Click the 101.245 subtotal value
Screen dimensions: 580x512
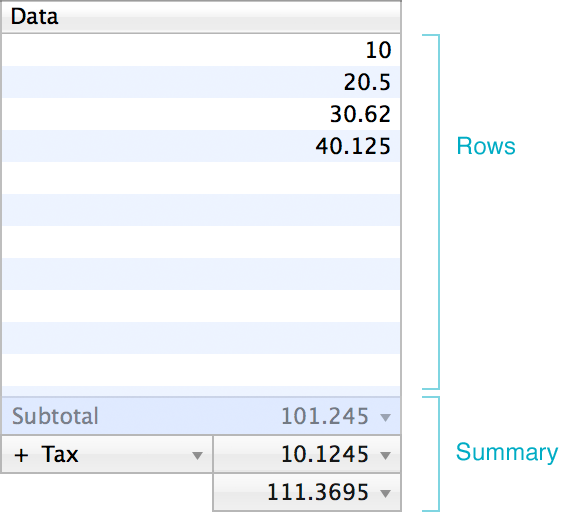325,416
